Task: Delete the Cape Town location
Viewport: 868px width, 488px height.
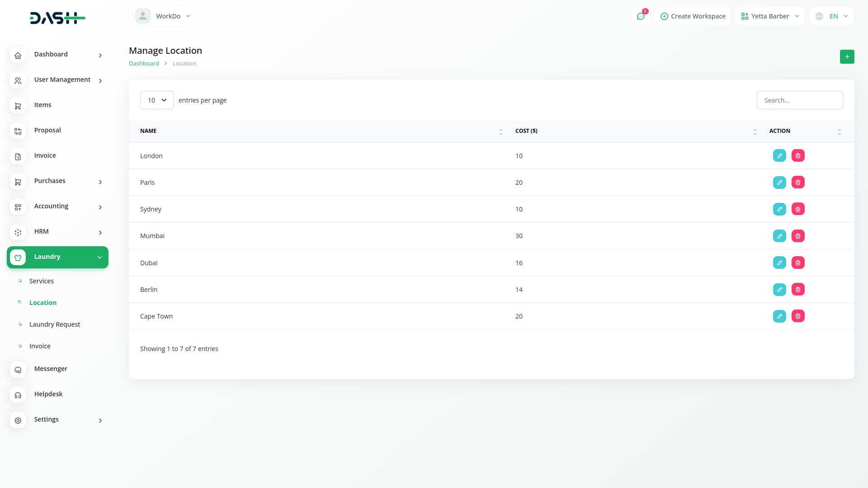Action: click(x=798, y=316)
